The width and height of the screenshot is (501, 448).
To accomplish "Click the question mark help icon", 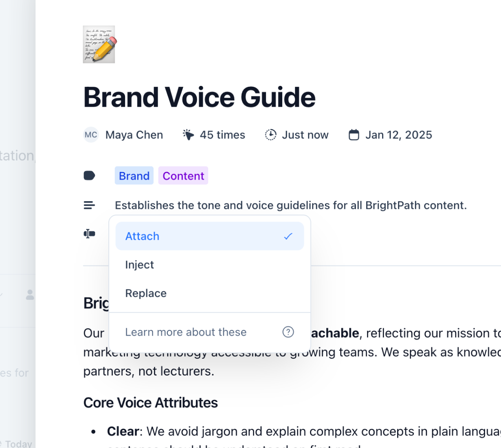I will tap(288, 332).
